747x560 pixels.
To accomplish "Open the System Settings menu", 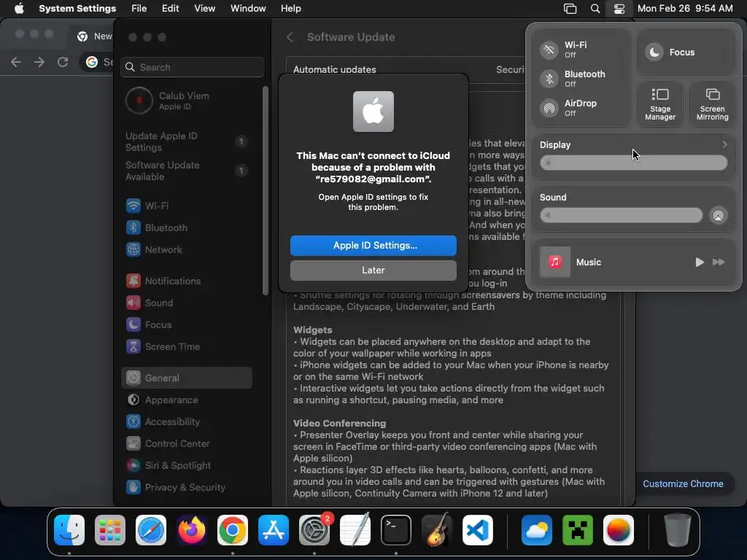I will 77,9.
